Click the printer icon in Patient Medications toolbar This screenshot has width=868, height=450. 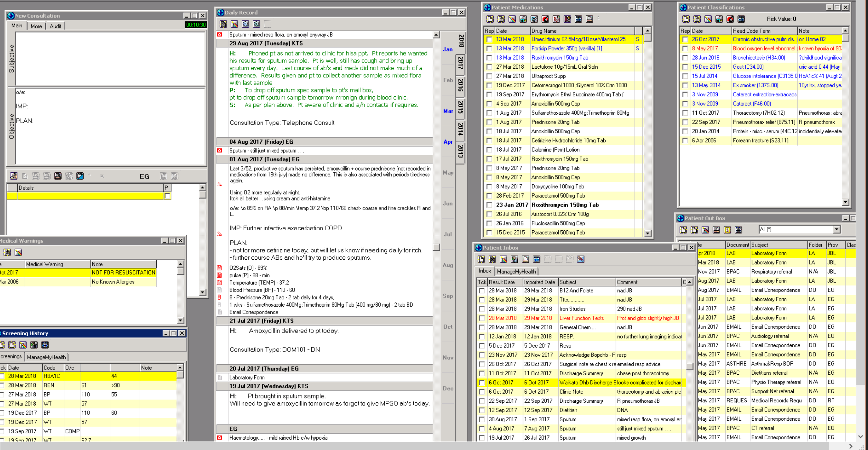(x=589, y=19)
